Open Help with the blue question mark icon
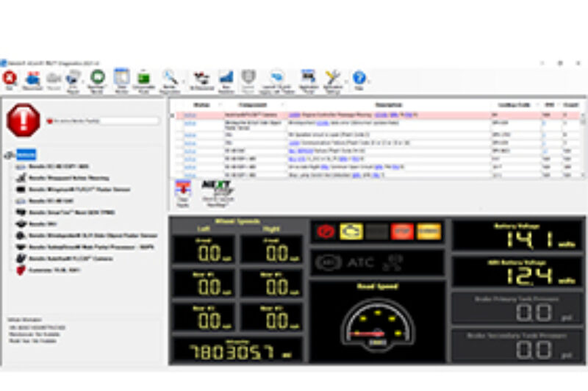 (x=359, y=78)
